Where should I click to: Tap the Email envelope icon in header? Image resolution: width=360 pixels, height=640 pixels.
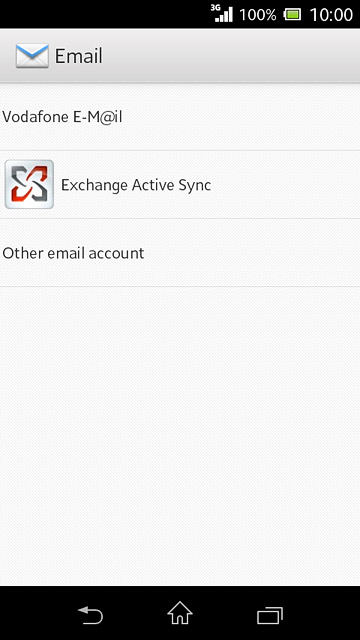[x=32, y=56]
